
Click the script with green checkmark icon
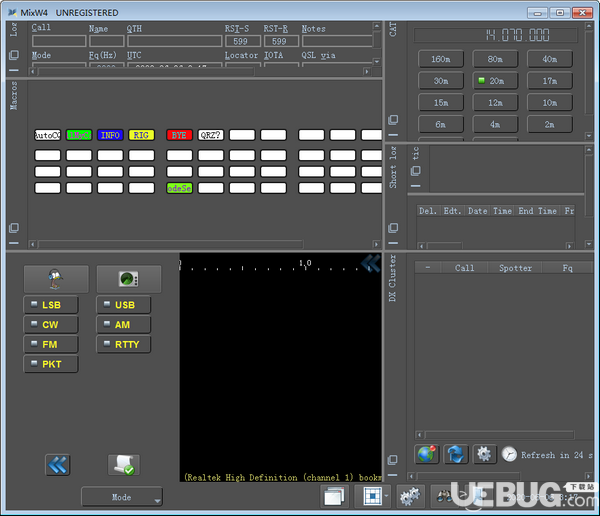[x=124, y=465]
